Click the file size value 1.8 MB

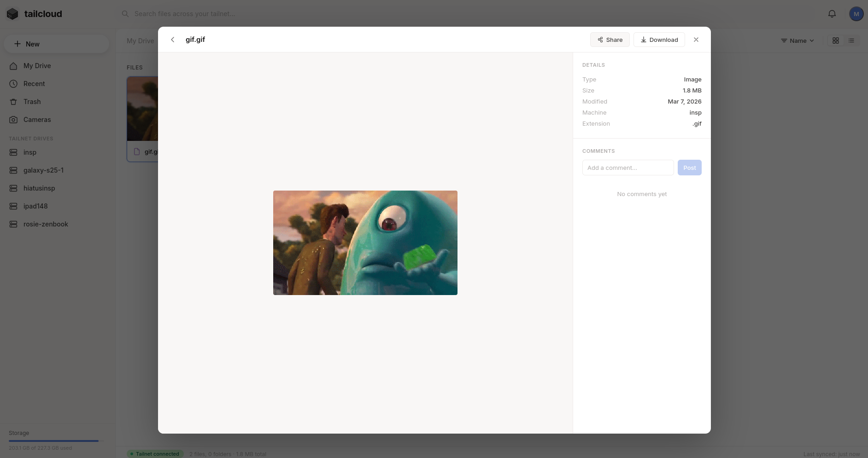tap(692, 91)
